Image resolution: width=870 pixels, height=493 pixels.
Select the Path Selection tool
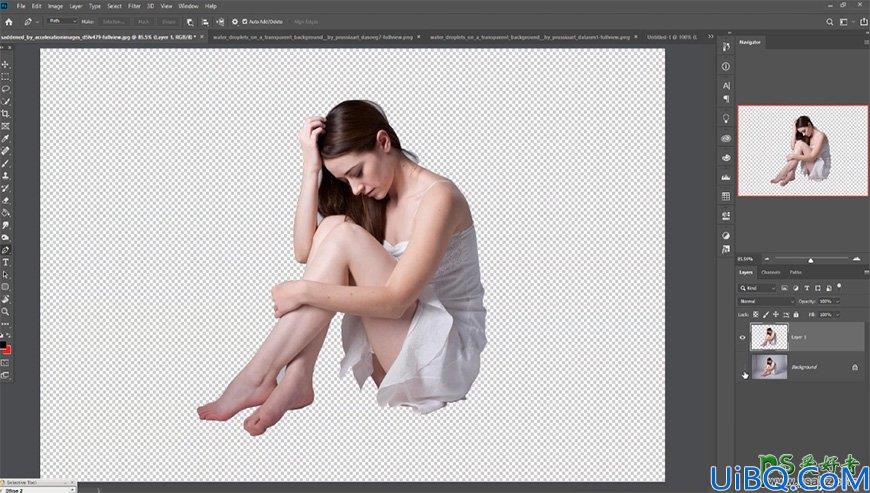(6, 275)
